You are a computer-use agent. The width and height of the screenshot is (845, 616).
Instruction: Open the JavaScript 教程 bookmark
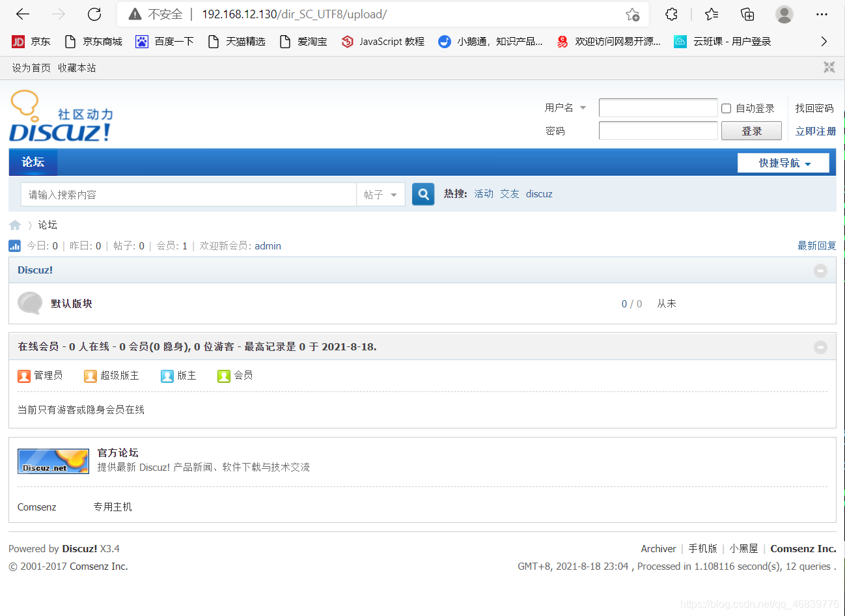click(383, 42)
